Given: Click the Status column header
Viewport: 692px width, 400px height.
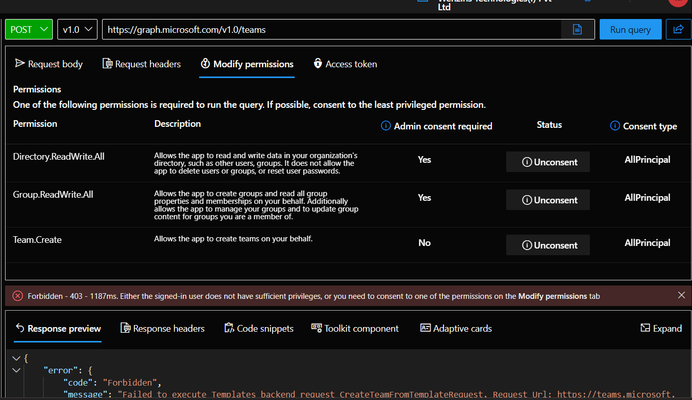Looking at the screenshot, I should 549,125.
